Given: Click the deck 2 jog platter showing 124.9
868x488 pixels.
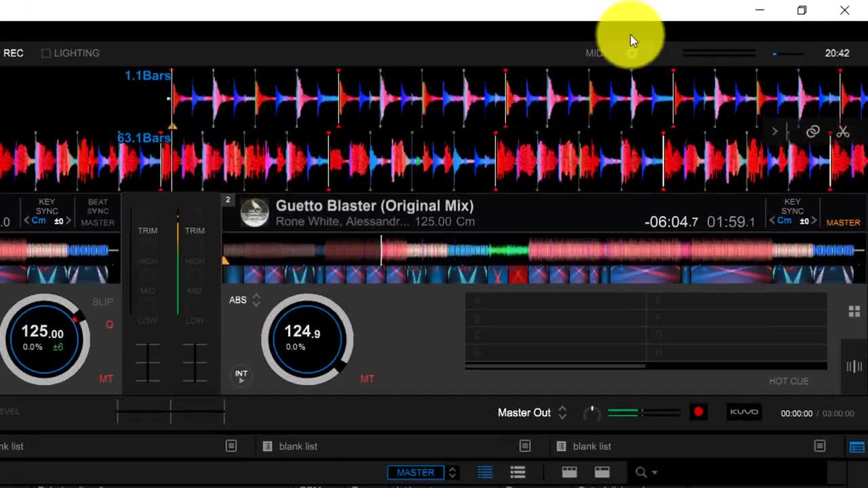Looking at the screenshot, I should 307,339.
